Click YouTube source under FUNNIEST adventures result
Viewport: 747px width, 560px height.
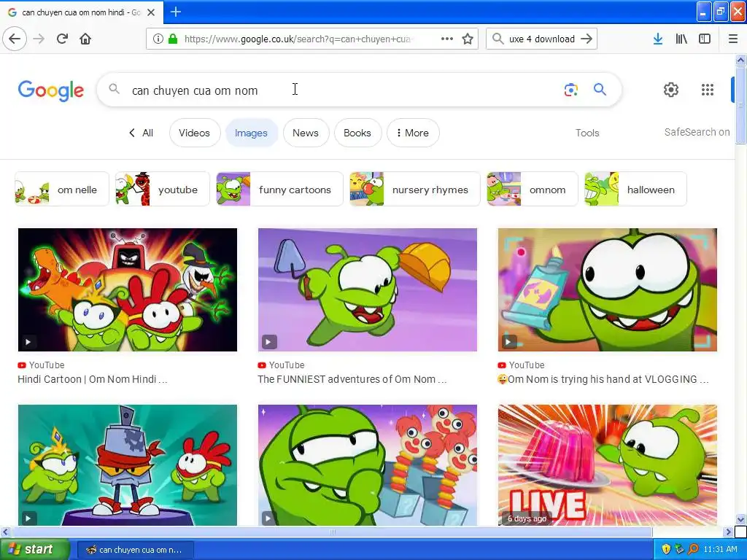tap(281, 365)
